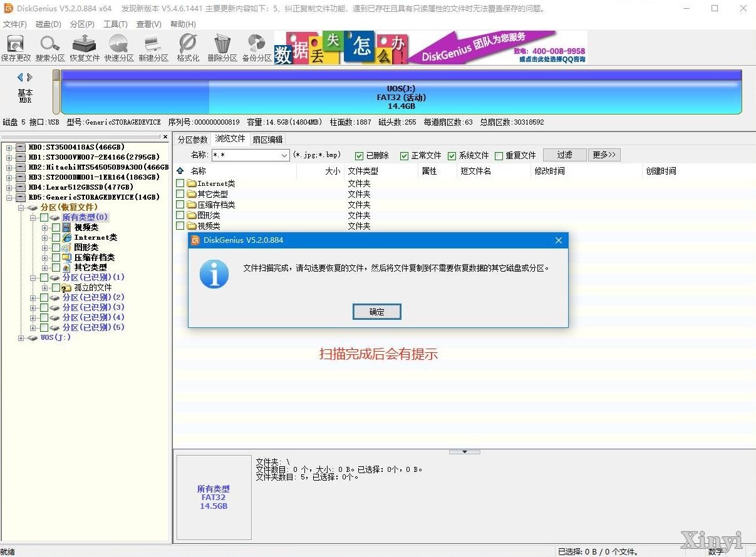Open the 磁盘(D) menu
Image resolution: width=756 pixels, height=557 pixels.
pos(49,24)
